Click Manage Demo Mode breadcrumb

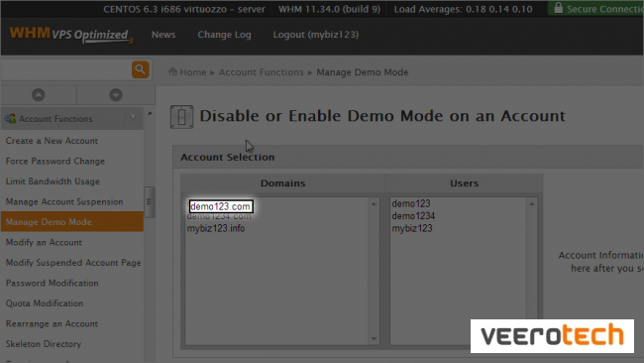pyautogui.click(x=363, y=72)
